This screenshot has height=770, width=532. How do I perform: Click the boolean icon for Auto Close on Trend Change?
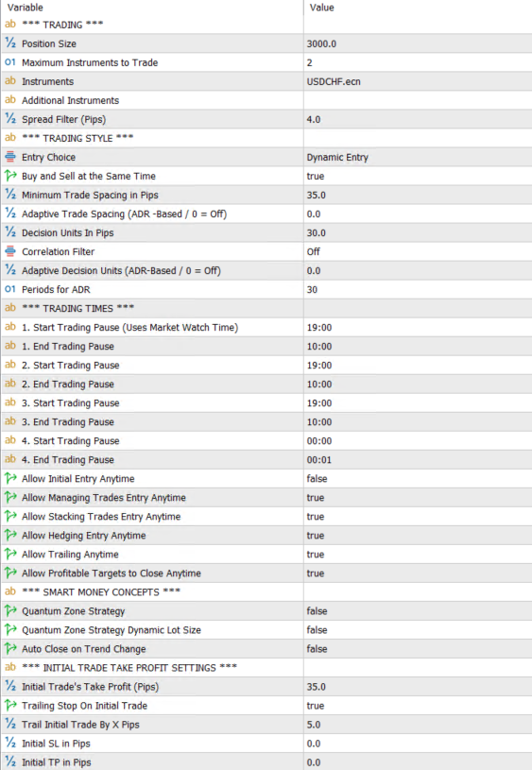[x=10, y=649]
